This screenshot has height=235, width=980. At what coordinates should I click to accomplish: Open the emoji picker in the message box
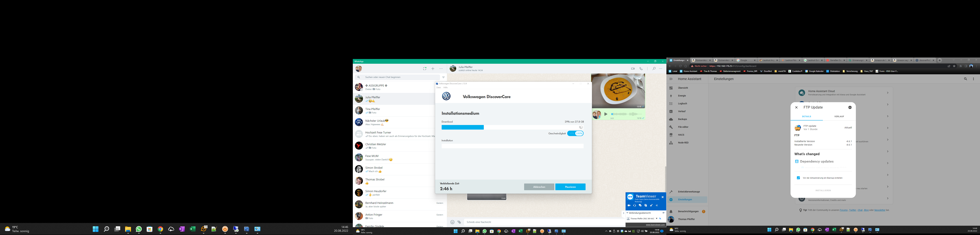click(x=452, y=222)
